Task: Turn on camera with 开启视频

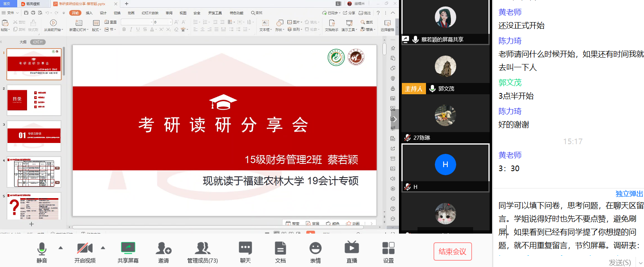Action: [85, 248]
